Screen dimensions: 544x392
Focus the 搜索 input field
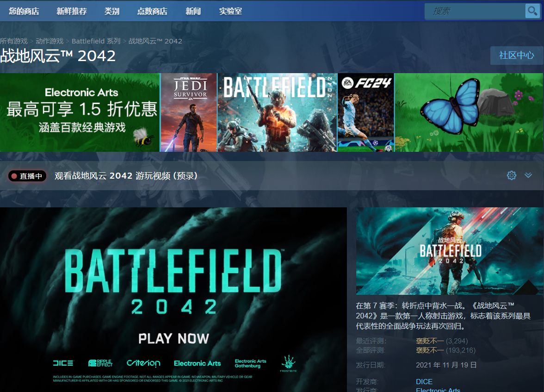click(x=476, y=11)
